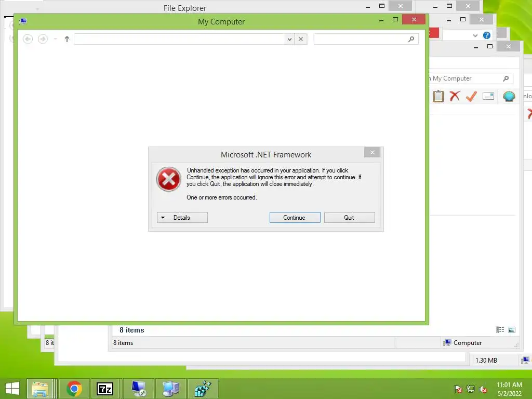Open 7-Zip from taskbar
This screenshot has width=532, height=399.
tap(105, 389)
